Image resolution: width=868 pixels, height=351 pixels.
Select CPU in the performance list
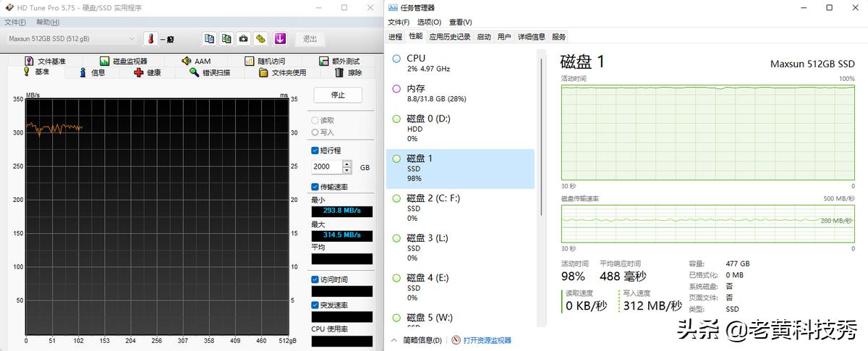point(461,63)
